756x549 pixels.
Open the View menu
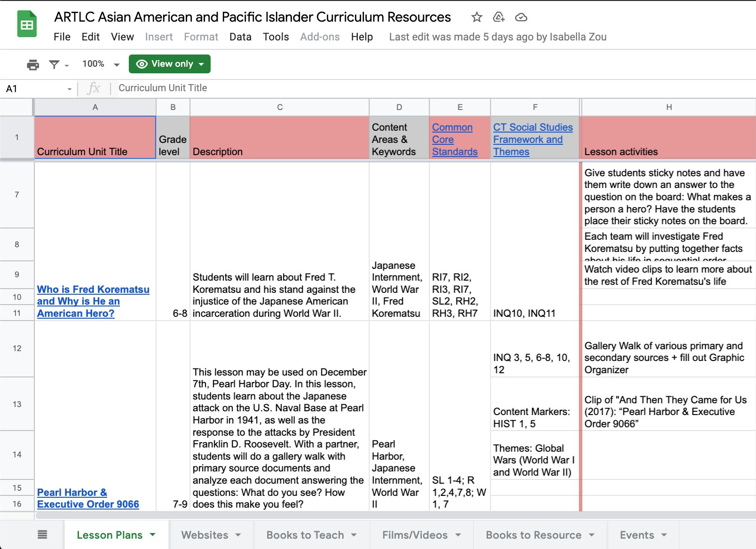pyautogui.click(x=122, y=37)
